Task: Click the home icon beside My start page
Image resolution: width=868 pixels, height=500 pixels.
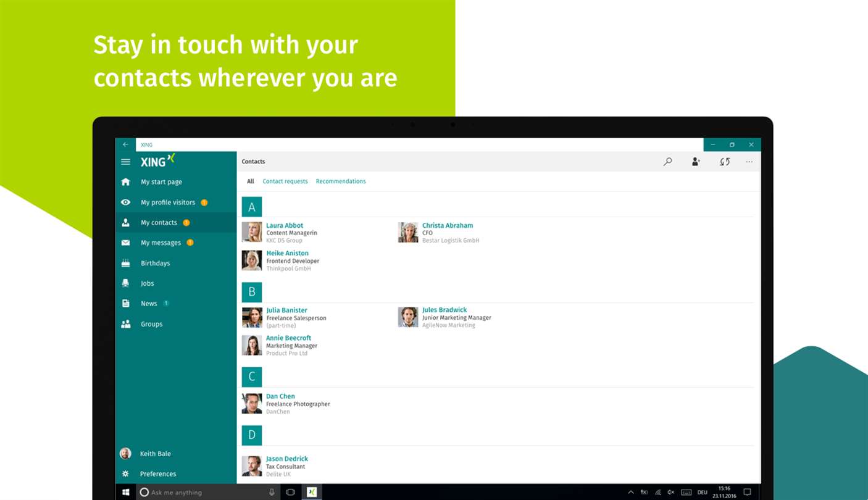Action: pyautogui.click(x=126, y=182)
